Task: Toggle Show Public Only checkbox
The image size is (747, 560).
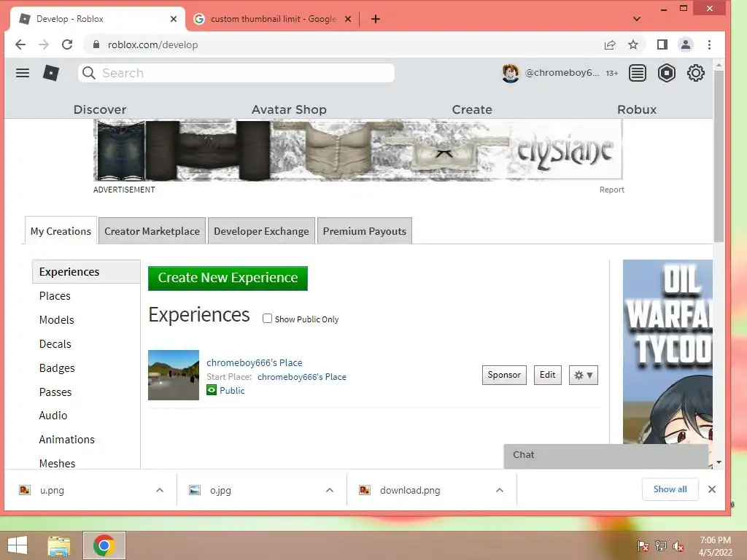Action: [x=267, y=319]
